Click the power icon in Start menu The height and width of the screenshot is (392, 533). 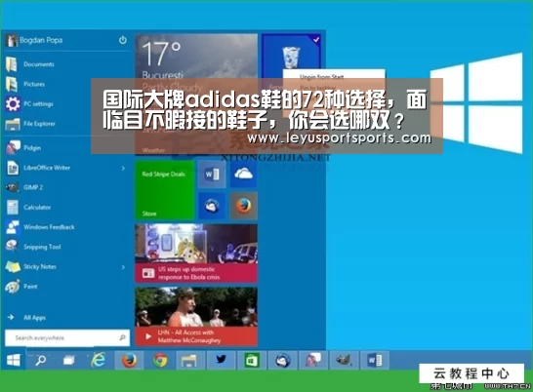point(123,40)
